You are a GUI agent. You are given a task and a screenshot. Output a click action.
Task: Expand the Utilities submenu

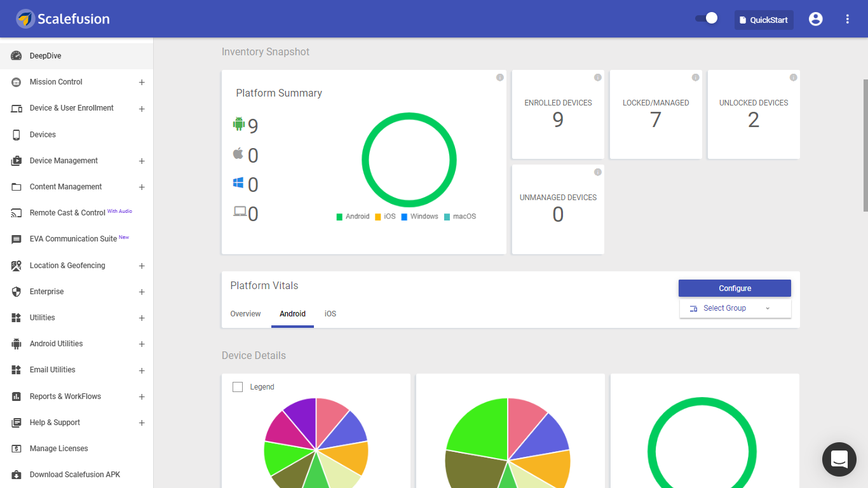(x=142, y=318)
